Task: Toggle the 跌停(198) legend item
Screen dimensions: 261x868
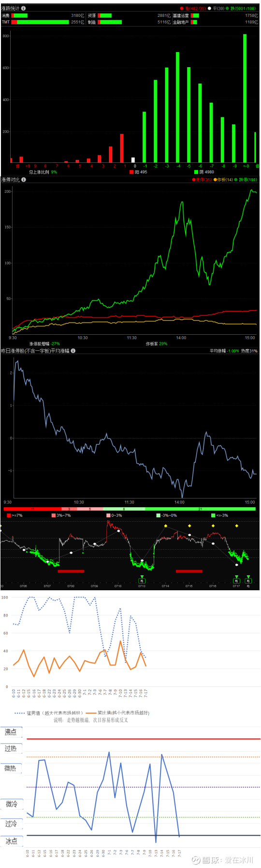Action: pyautogui.click(x=246, y=180)
